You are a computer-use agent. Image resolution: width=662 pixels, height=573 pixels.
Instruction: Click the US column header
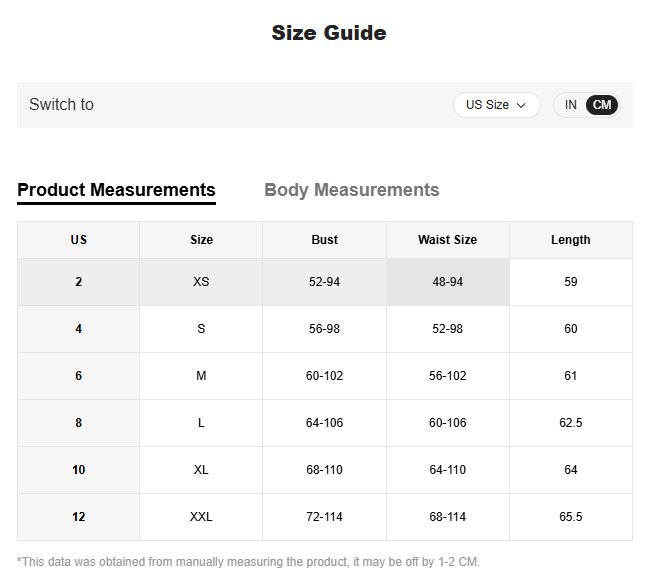(79, 240)
